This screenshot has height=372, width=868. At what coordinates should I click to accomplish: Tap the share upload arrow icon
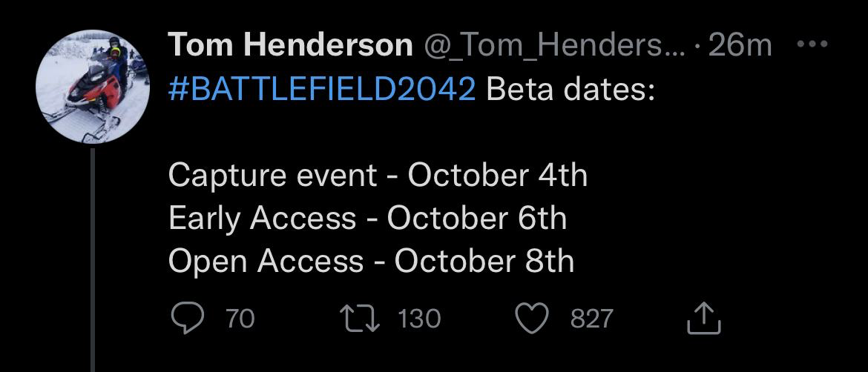tap(704, 319)
